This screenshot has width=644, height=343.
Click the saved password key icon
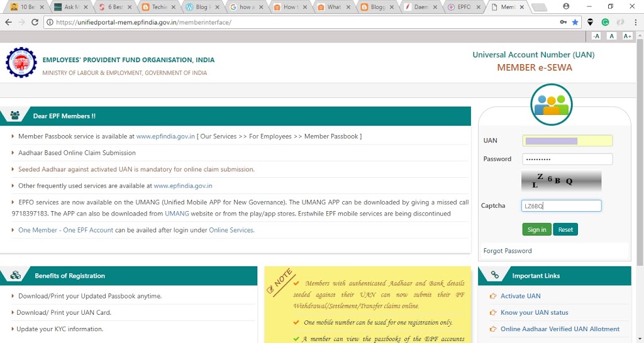pos(563,22)
